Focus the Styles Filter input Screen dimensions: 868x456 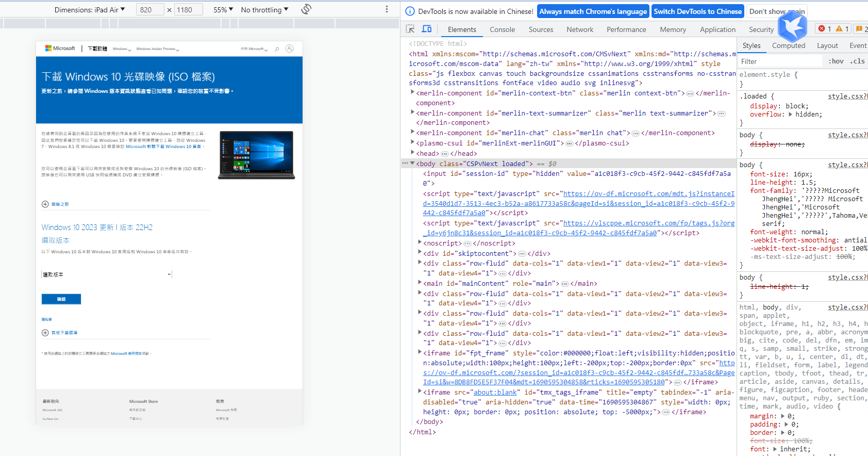[780, 61]
